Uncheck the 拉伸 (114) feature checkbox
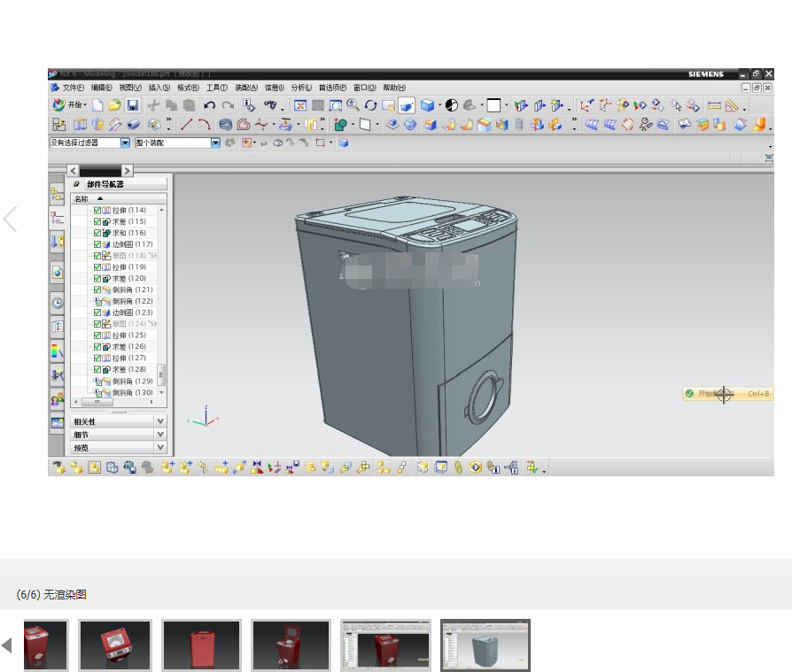 point(97,211)
